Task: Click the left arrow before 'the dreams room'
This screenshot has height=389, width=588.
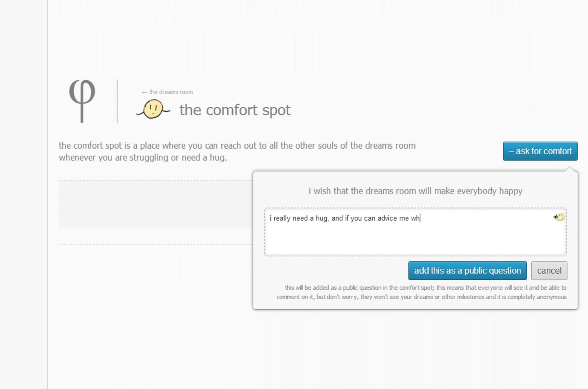Action: pos(144,92)
